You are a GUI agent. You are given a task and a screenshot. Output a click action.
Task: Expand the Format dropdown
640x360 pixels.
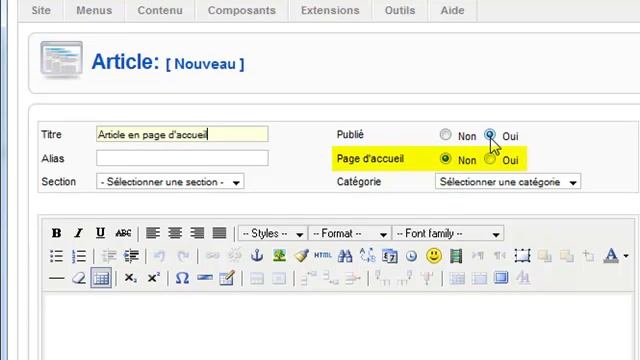tap(349, 233)
